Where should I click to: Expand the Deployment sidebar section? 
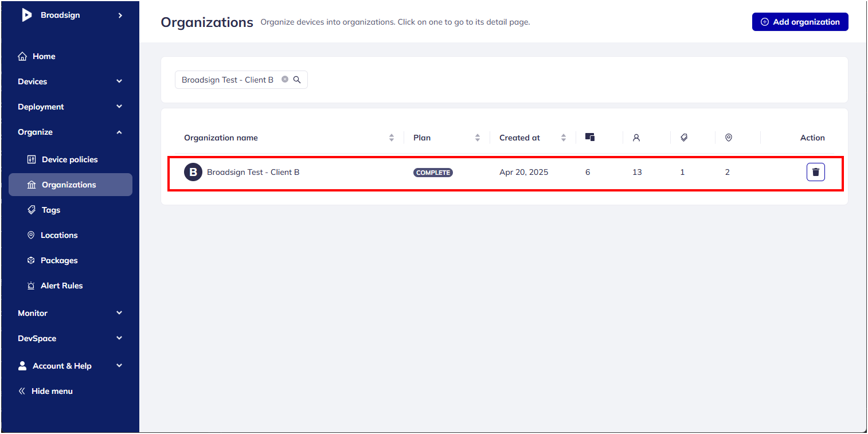coord(119,107)
